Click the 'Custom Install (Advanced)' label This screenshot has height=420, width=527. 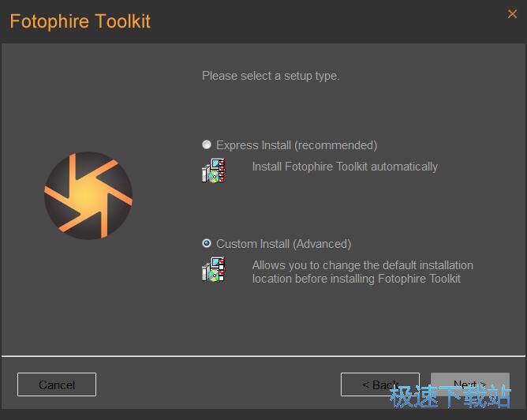[284, 244]
